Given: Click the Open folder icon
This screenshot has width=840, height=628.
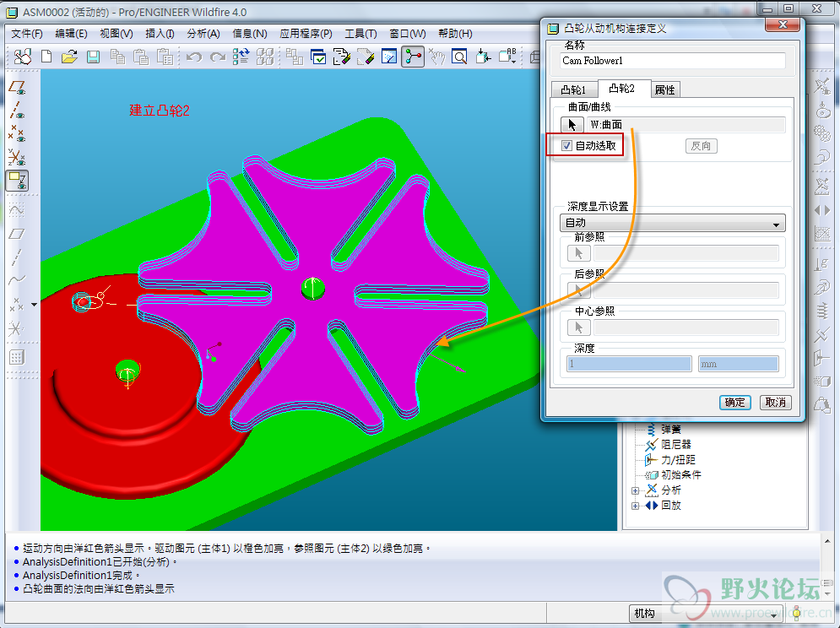Looking at the screenshot, I should coord(69,57).
